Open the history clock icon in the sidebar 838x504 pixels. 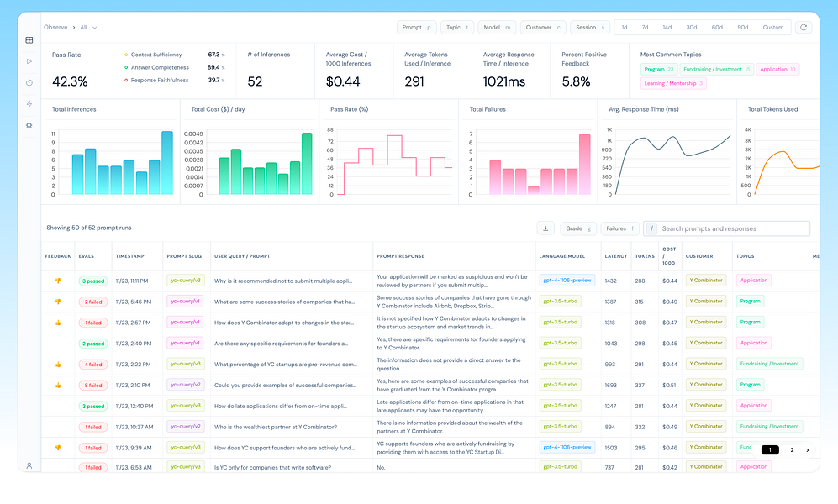click(29, 83)
